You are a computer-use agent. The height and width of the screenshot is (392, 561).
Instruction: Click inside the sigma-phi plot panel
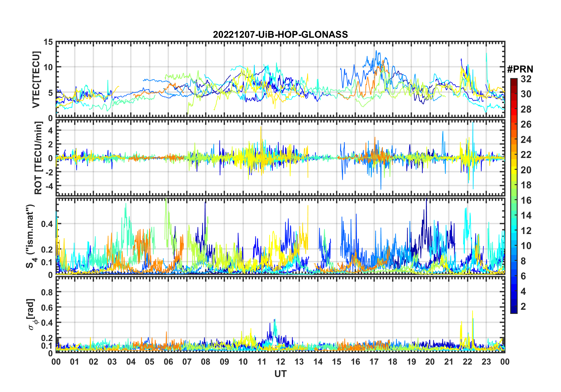click(280, 314)
